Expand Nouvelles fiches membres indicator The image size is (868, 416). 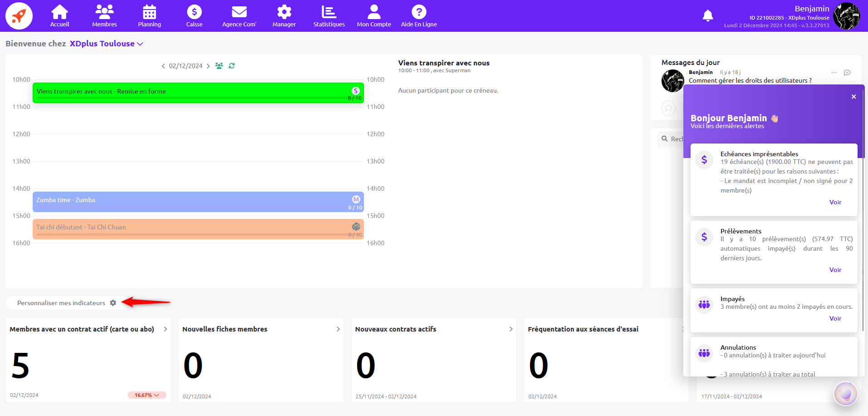[x=338, y=329]
